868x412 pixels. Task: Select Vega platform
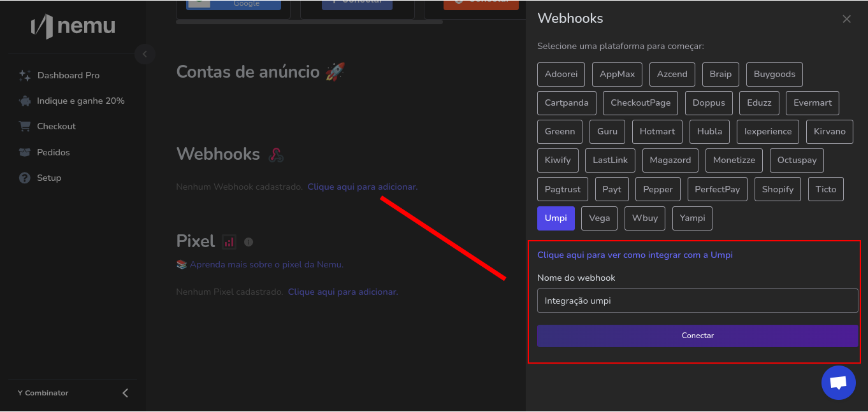(x=599, y=218)
